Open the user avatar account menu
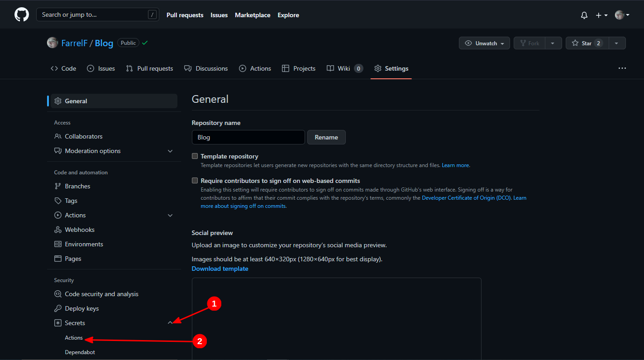Viewport: 644px width, 360px height. (x=622, y=15)
